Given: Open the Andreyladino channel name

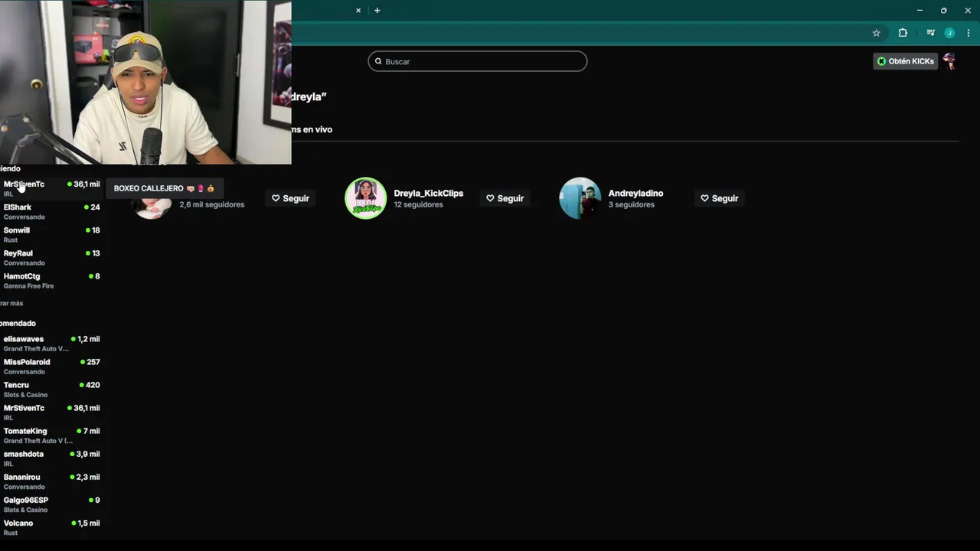Looking at the screenshot, I should [635, 194].
